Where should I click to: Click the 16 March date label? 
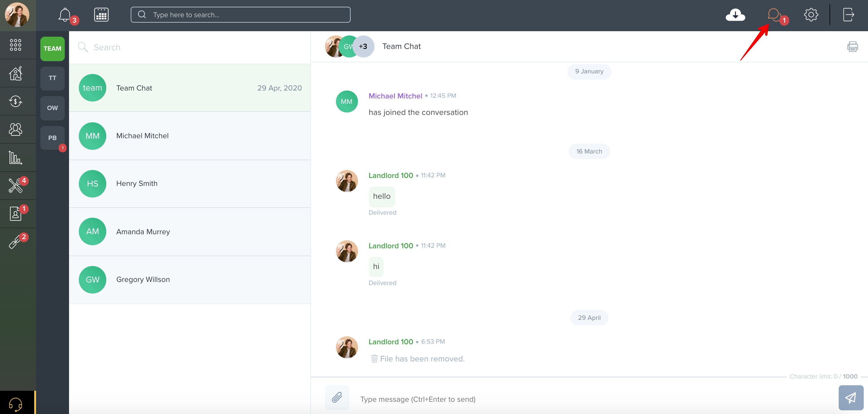coord(589,151)
